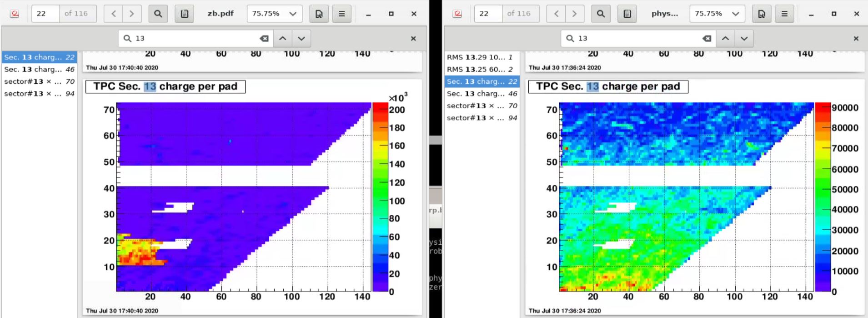Click 'of 116' page count in zb.pdf window
The height and width of the screenshot is (318, 868).
[76, 14]
